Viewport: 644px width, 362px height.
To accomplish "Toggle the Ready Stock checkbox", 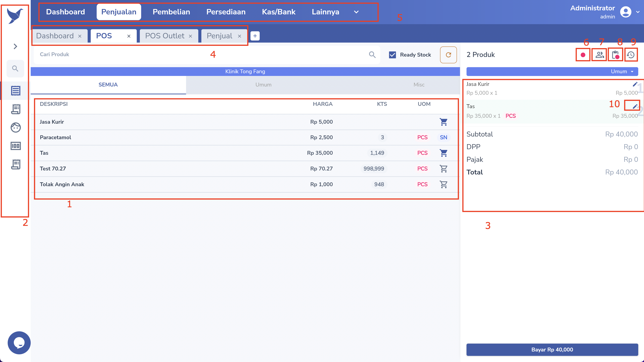I will tap(393, 55).
